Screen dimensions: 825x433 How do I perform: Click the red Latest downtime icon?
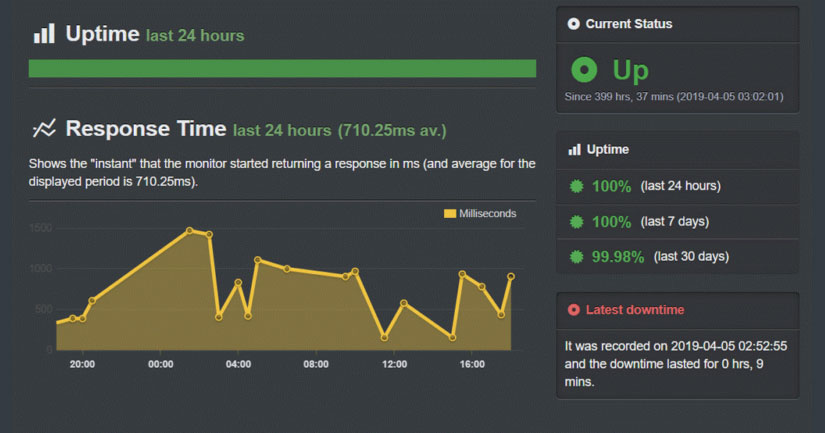[x=573, y=310]
